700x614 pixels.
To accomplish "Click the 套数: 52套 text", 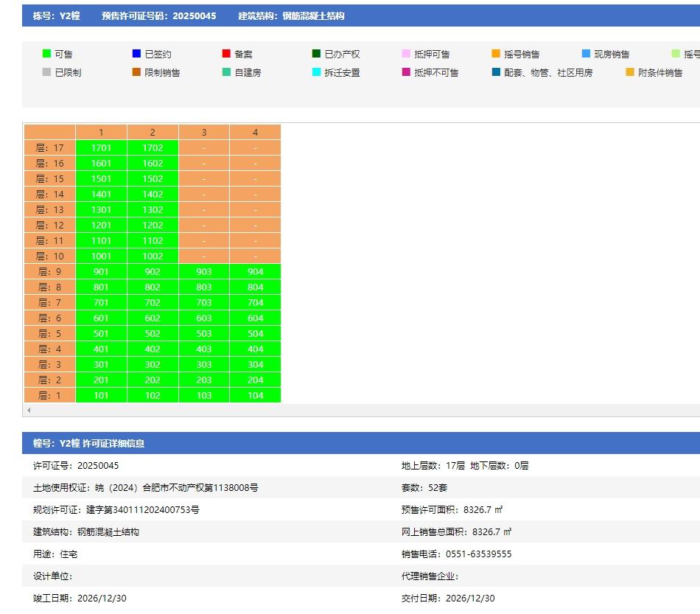I will [x=424, y=488].
